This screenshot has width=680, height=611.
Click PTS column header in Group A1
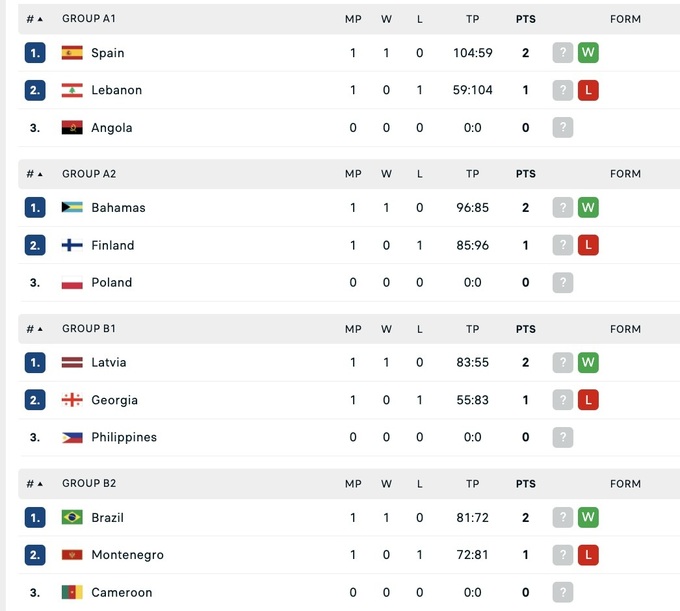(x=525, y=19)
